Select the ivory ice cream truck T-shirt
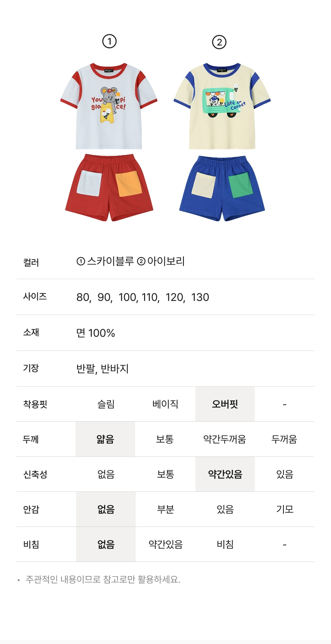331x644 pixels. pyautogui.click(x=222, y=106)
